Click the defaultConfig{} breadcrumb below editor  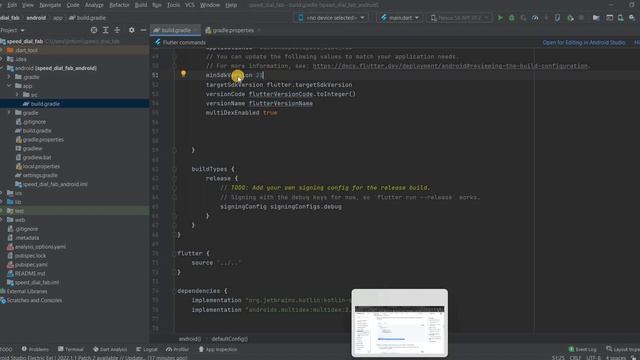pos(229,339)
